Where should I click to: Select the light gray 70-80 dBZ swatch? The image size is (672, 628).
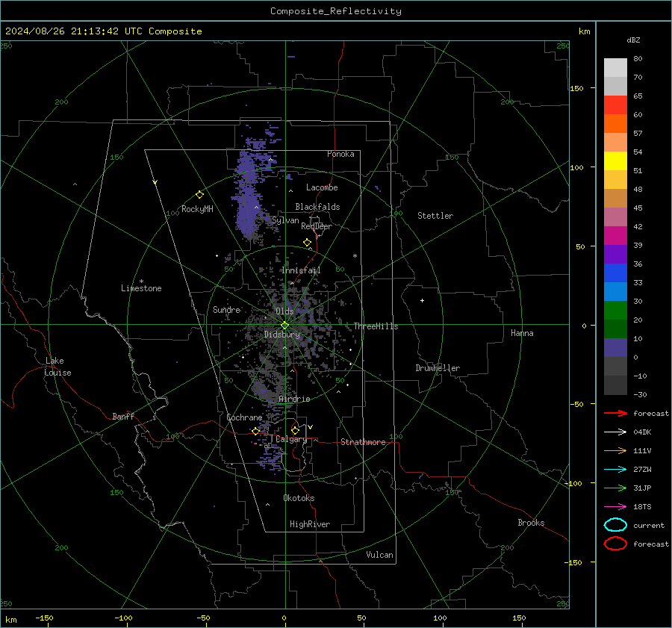pyautogui.click(x=615, y=67)
